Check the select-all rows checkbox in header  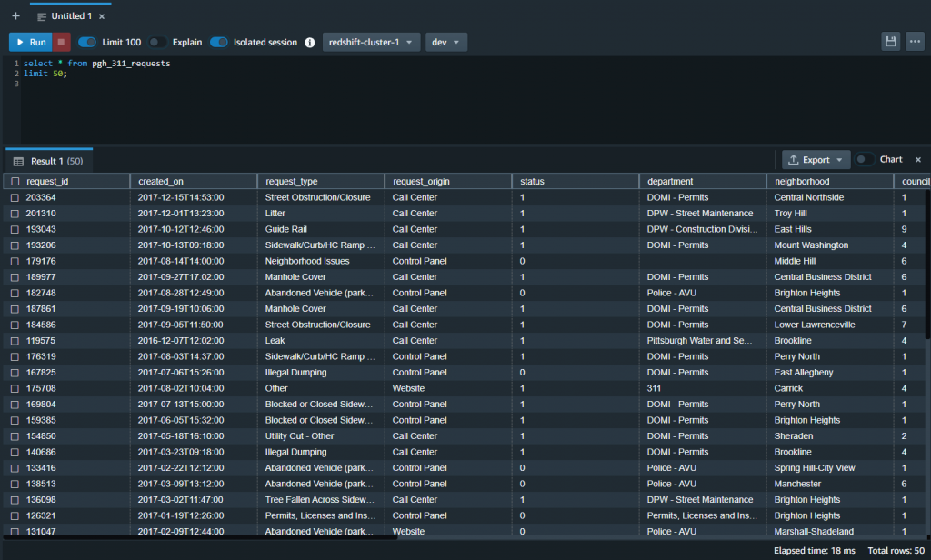click(15, 182)
